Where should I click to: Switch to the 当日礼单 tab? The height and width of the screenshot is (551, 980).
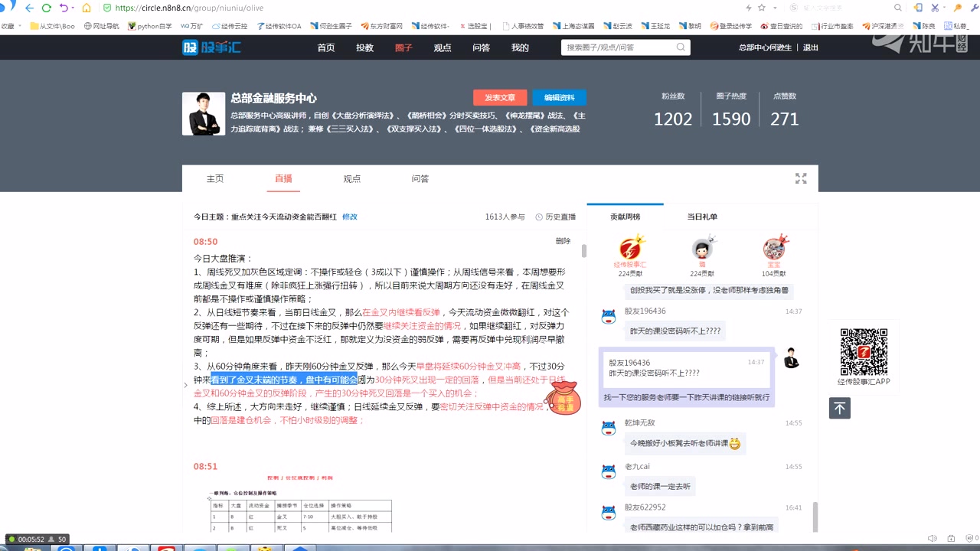tap(702, 217)
